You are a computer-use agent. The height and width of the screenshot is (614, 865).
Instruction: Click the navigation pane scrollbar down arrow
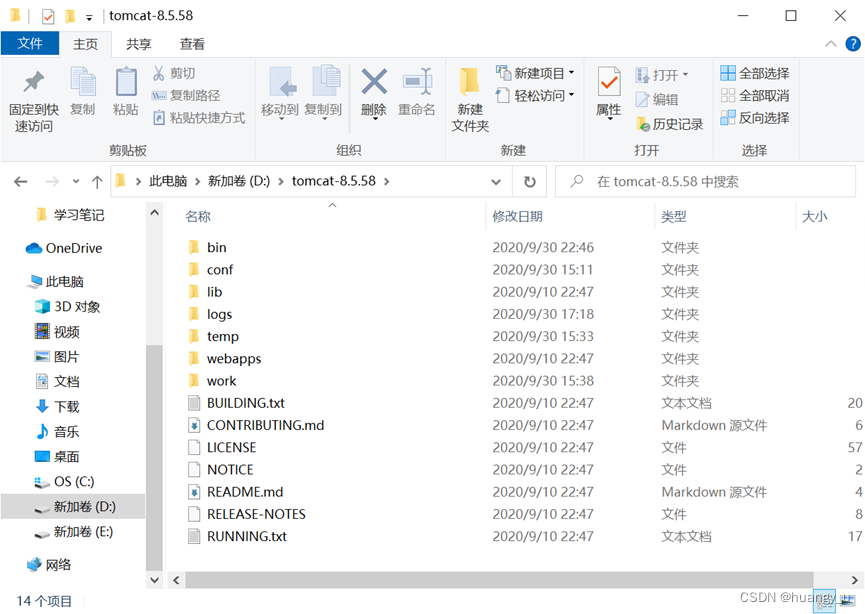pyautogui.click(x=154, y=580)
